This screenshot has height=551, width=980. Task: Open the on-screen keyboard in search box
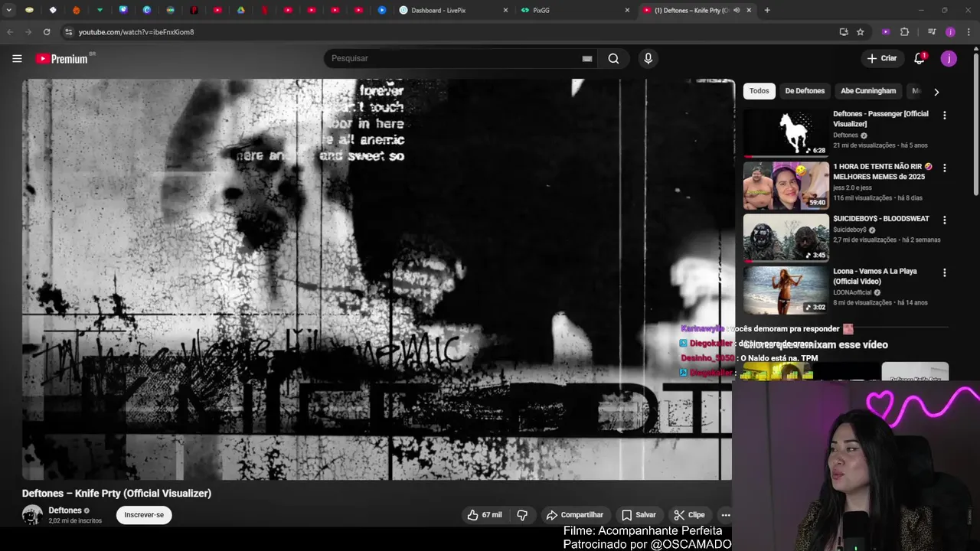click(x=587, y=58)
